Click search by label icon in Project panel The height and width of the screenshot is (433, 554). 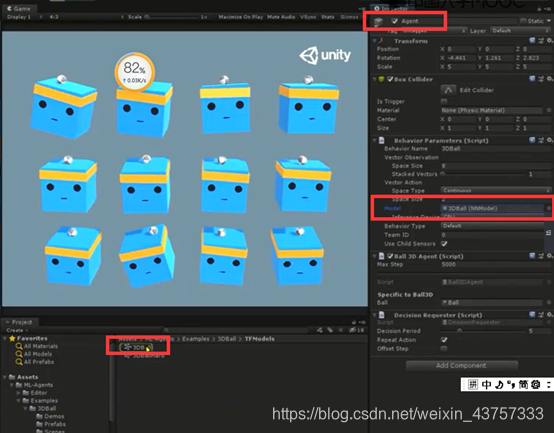[330, 330]
